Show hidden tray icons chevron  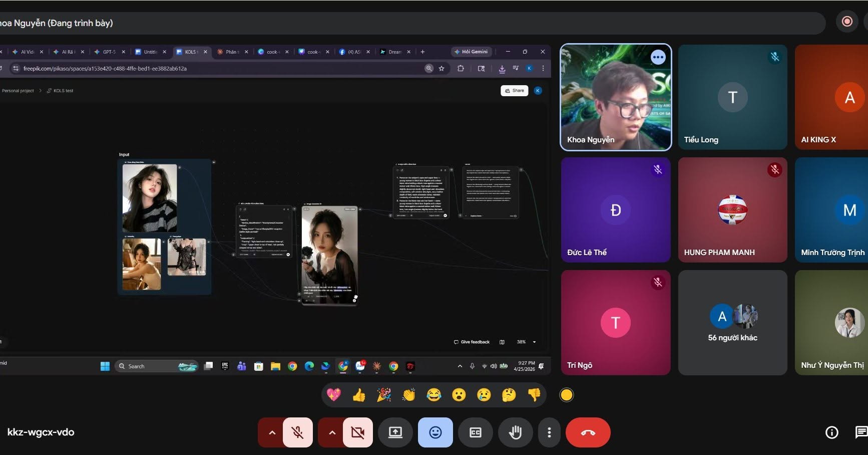pyautogui.click(x=460, y=366)
